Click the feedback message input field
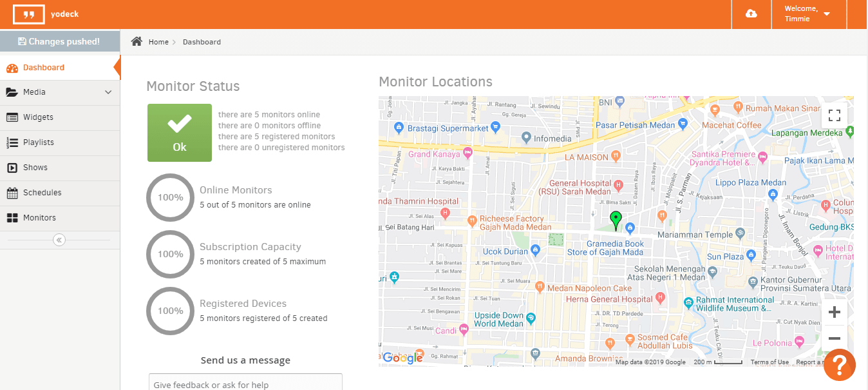 (245, 384)
